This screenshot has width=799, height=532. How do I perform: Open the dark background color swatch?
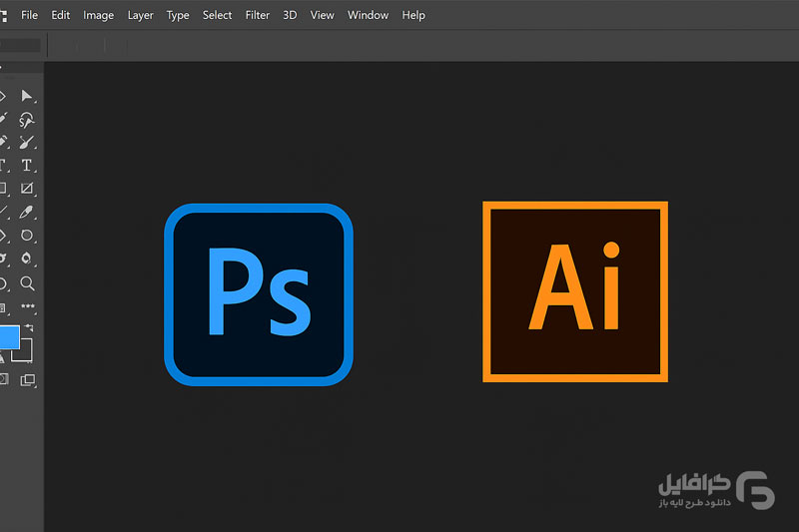24,352
